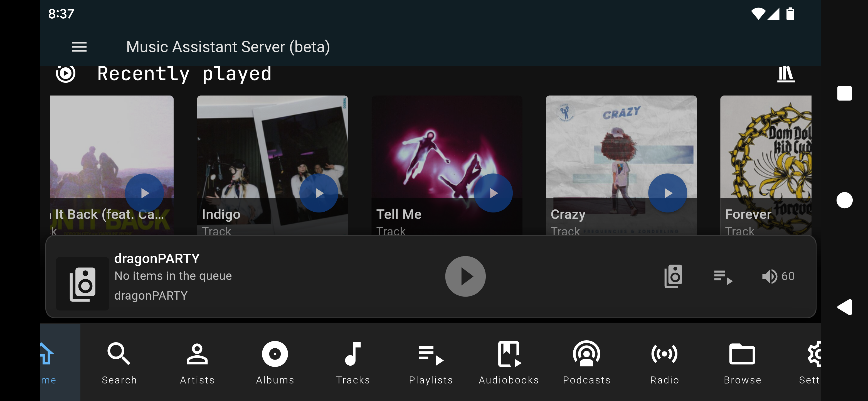Click "No items in the queue" text
This screenshot has width=868, height=401.
173,276
